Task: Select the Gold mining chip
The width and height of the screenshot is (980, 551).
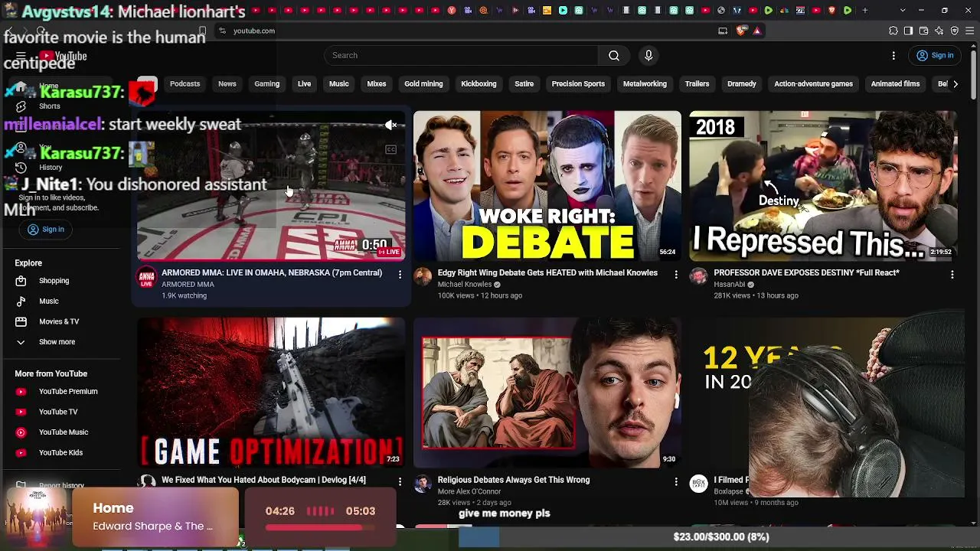Action: 423,83
